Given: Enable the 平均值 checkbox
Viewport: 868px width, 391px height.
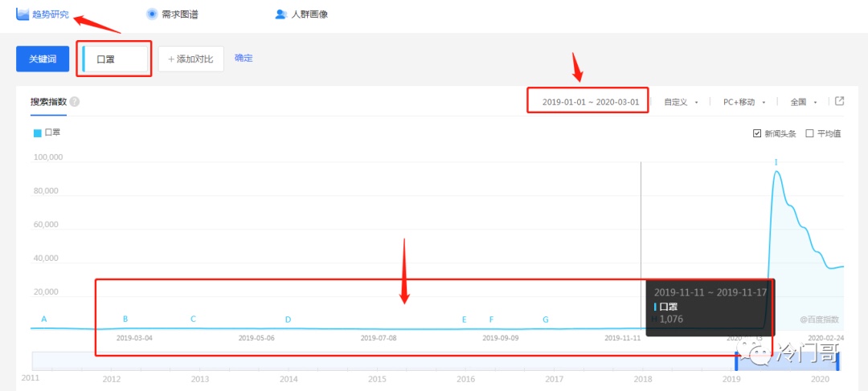Looking at the screenshot, I should pyautogui.click(x=809, y=133).
